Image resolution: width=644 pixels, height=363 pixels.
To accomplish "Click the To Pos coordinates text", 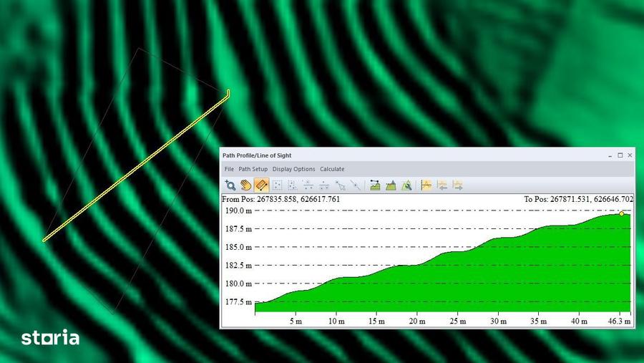I will (x=578, y=199).
